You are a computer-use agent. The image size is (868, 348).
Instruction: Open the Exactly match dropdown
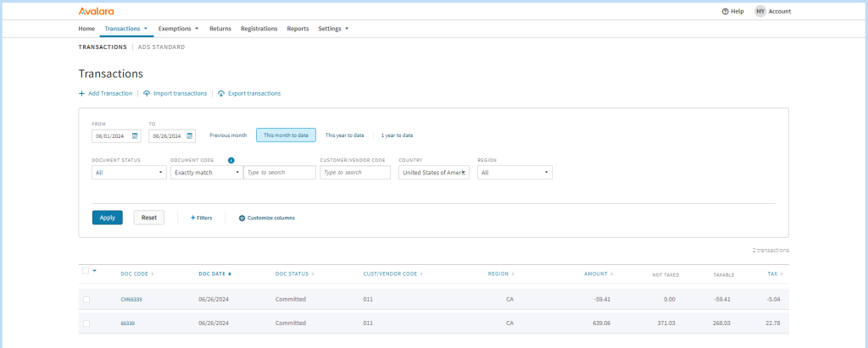207,173
